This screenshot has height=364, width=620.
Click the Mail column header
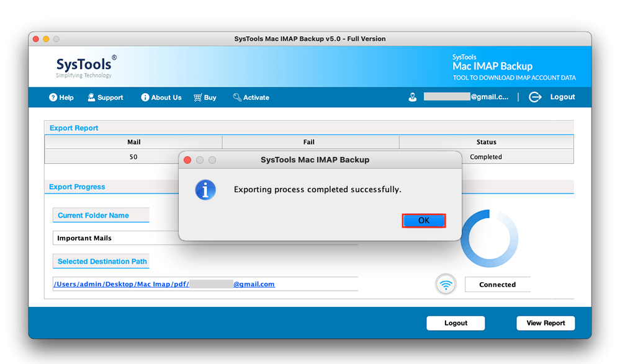point(133,142)
